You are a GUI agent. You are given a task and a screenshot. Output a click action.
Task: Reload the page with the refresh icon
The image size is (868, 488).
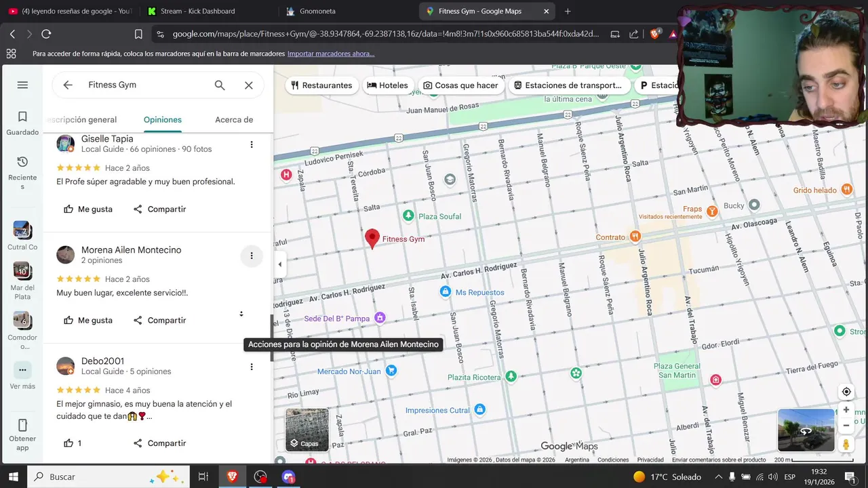(x=46, y=34)
